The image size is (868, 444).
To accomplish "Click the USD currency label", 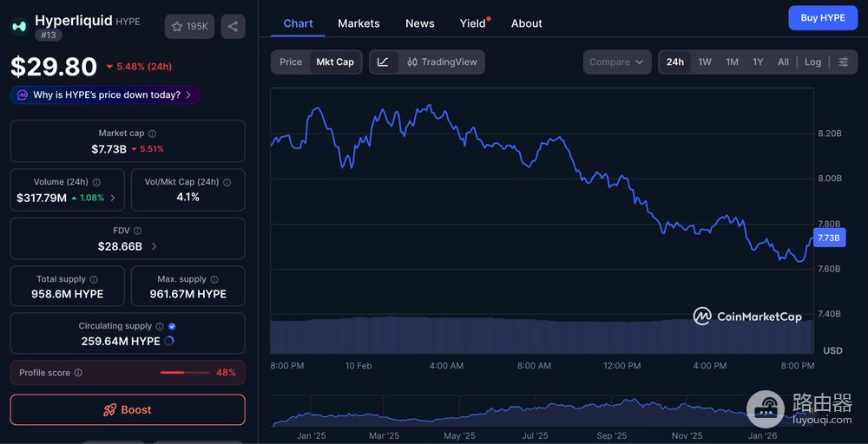I will coord(832,350).
